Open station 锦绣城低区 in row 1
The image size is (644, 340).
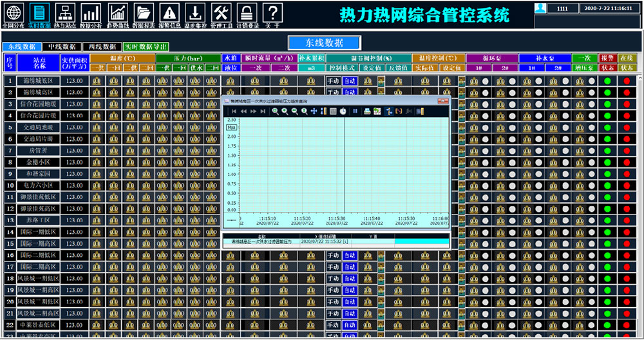click(x=38, y=81)
